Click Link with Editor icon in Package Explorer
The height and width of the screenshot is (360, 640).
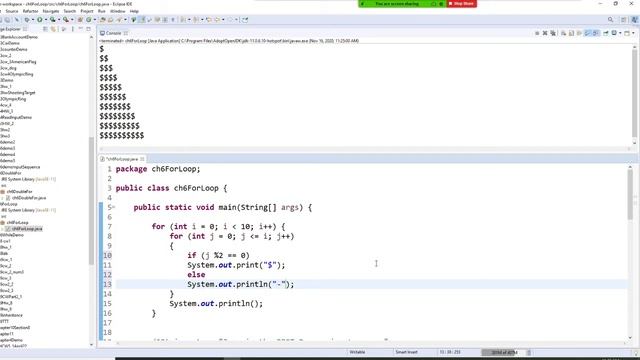53,29
